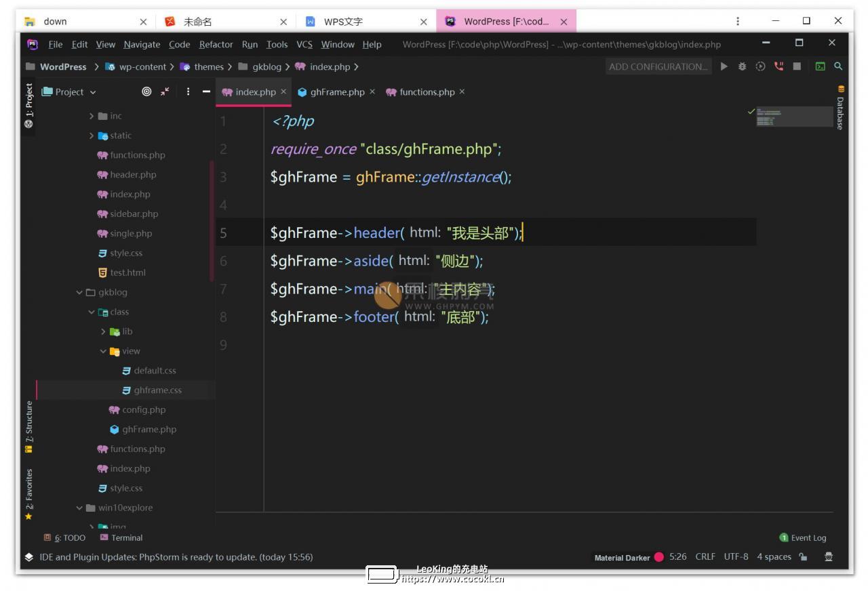
Task: Click the 5:26 cursor position
Action: click(x=678, y=557)
